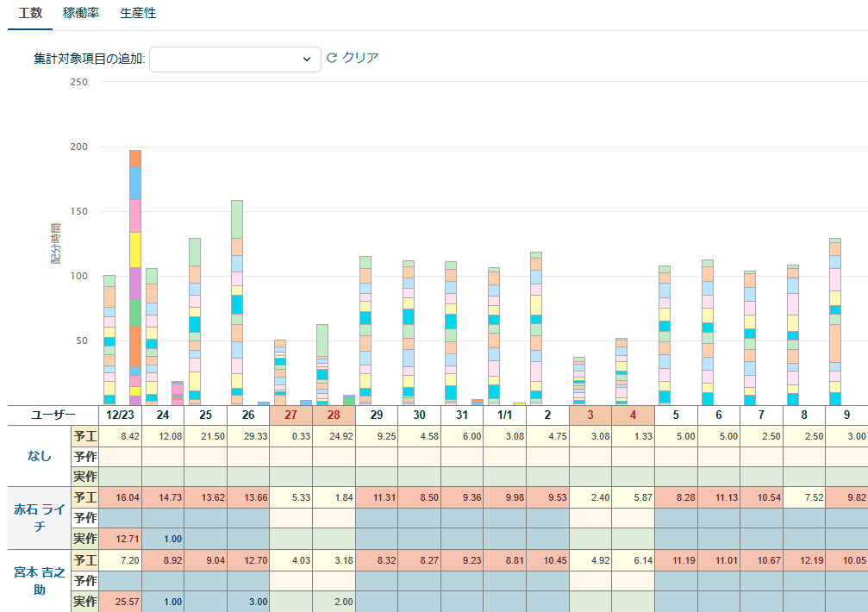
Task: Select the 工数 tab
Action: pyautogui.click(x=30, y=14)
